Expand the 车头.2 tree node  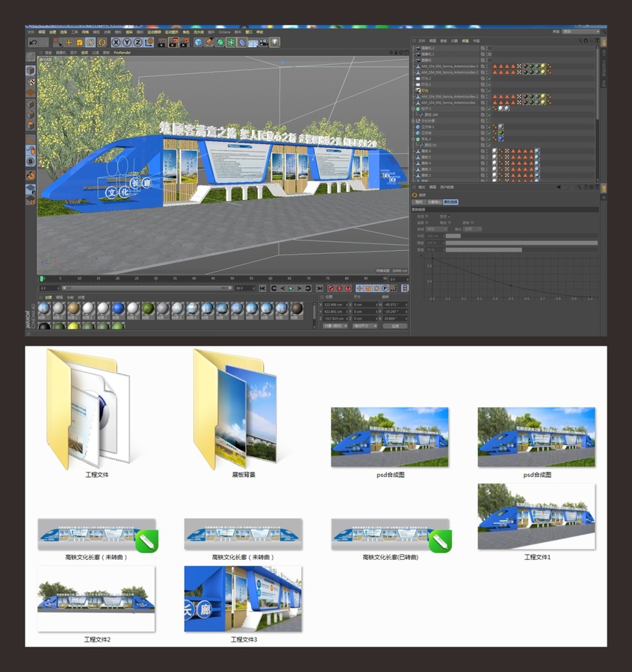click(413, 139)
